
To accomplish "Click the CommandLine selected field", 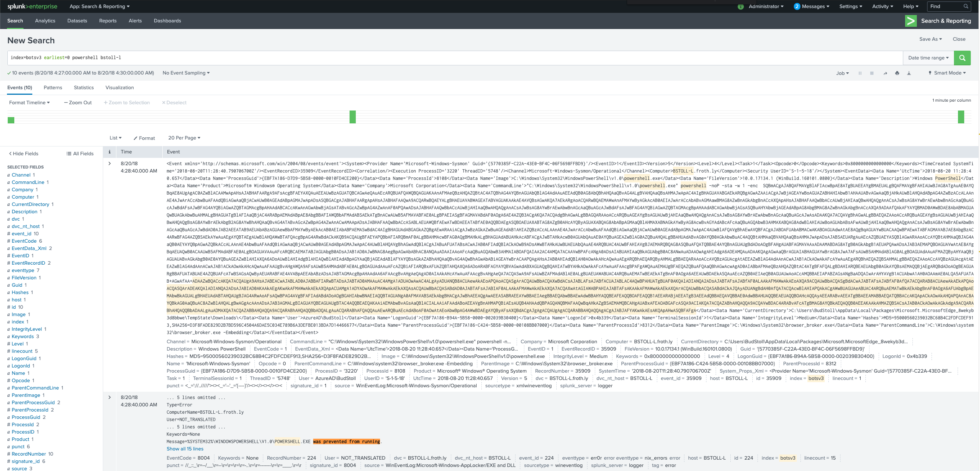I will coord(28,182).
